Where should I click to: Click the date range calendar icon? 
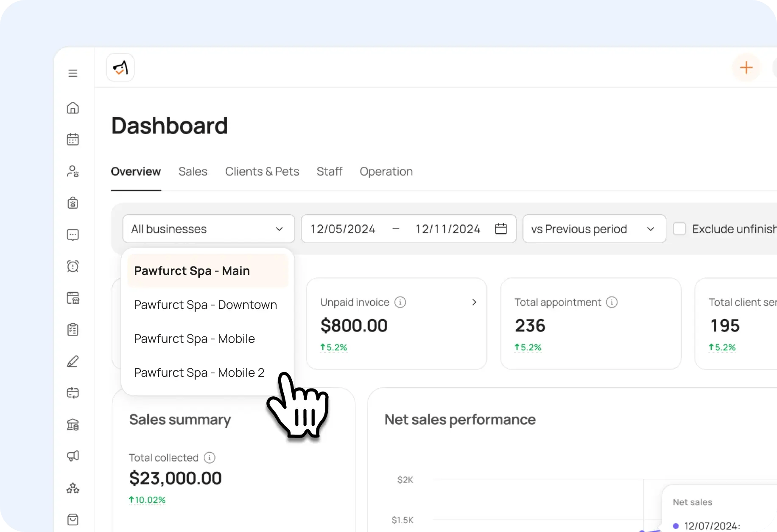coord(501,229)
